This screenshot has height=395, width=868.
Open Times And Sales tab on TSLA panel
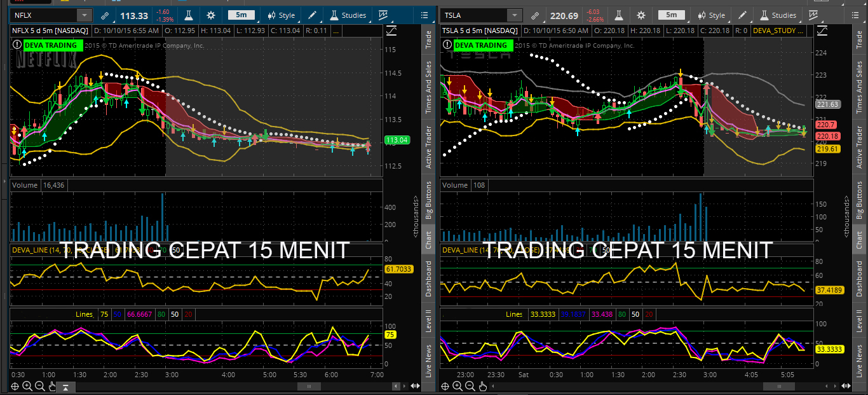click(x=859, y=87)
